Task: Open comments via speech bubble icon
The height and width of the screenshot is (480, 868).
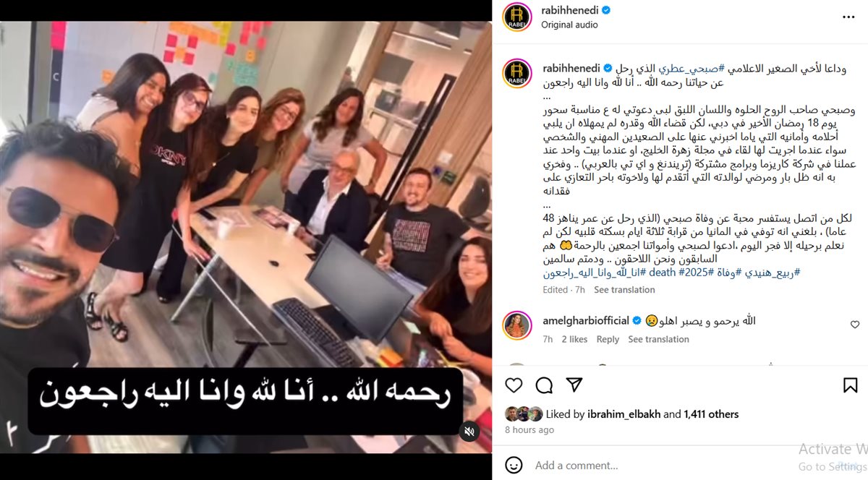Action: coord(544,385)
